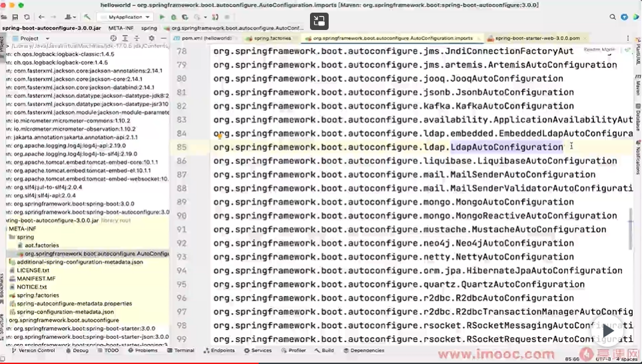Open MyApplication run configuration dropdown
This screenshot has height=364, width=642.
pos(125,17)
